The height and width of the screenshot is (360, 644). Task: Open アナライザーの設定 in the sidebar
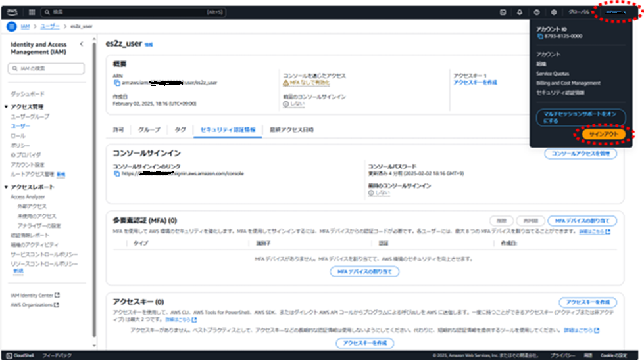coord(39,226)
